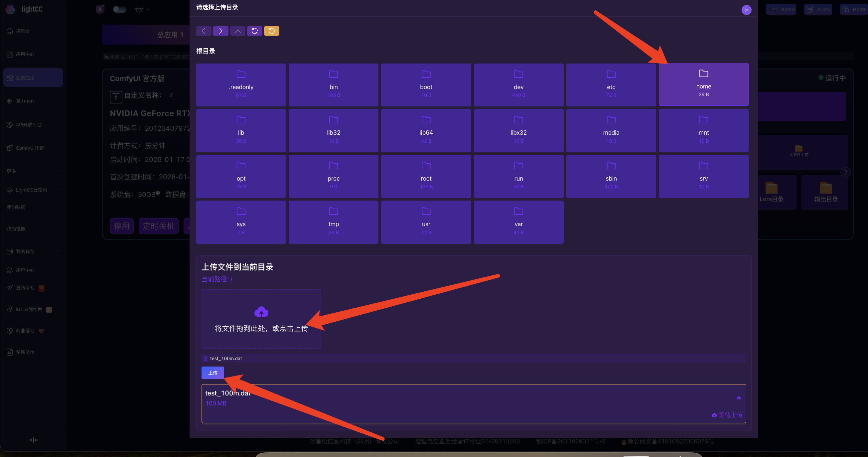This screenshot has height=457, width=868.
Task: Click the cloud upload icon in drop zone
Action: [x=261, y=312]
